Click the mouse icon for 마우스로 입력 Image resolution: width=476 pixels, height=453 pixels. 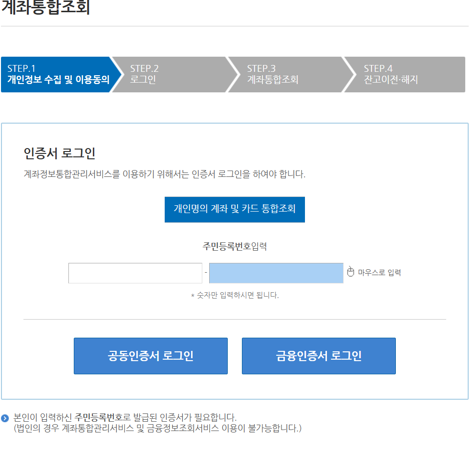350,271
